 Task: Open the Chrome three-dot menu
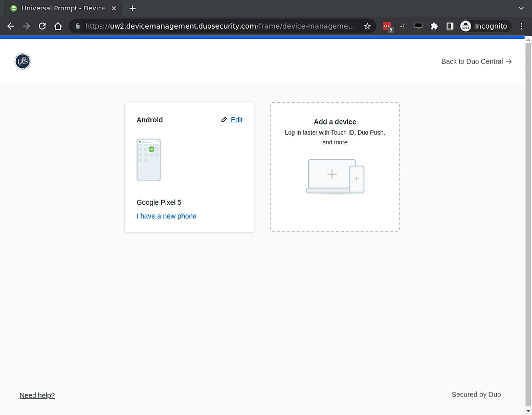[x=521, y=26]
